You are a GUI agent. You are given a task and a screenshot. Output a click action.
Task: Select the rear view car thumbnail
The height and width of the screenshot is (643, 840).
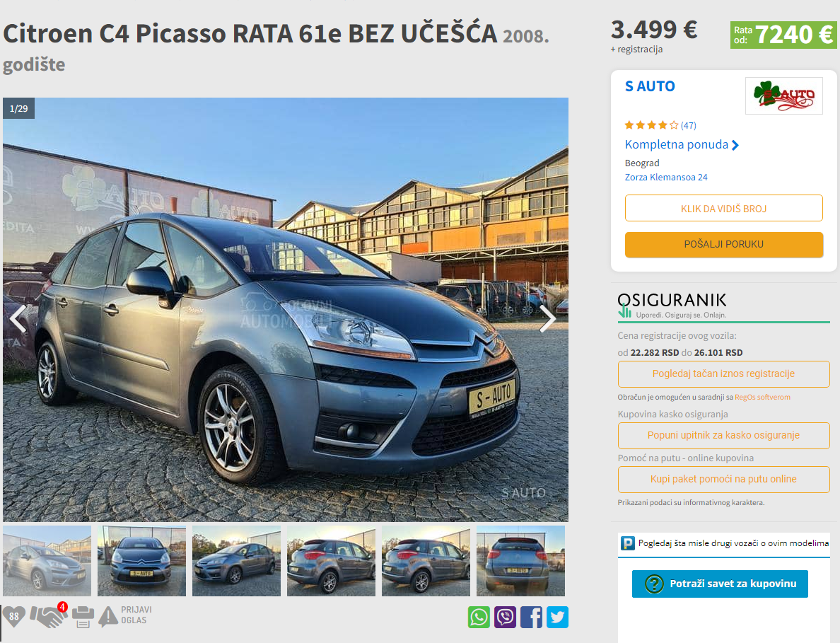[520, 561]
